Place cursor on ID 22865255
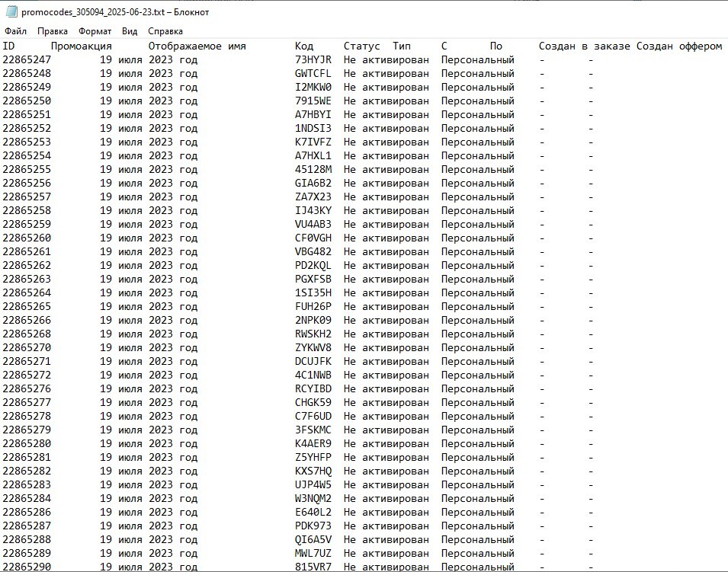This screenshot has width=728, height=572. [27, 170]
